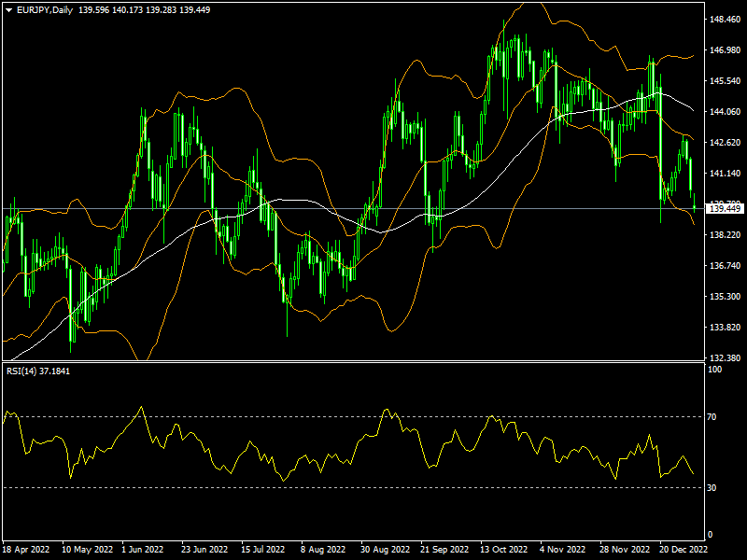Select the 136.740 price axis label

tap(726, 266)
